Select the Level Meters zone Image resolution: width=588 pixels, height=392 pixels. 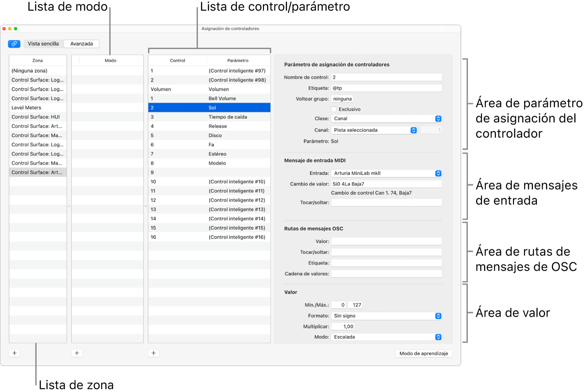click(38, 108)
